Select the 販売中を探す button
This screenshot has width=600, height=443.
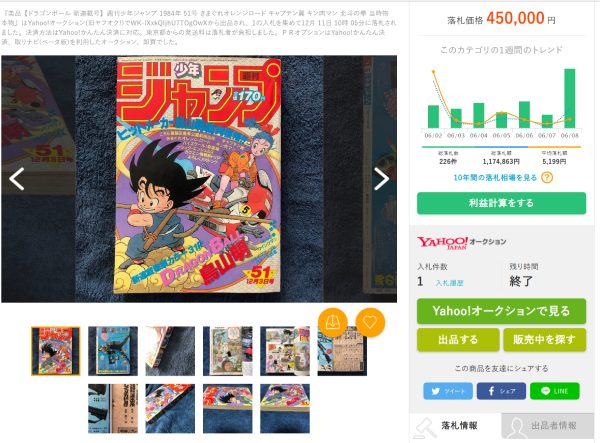coord(545,339)
